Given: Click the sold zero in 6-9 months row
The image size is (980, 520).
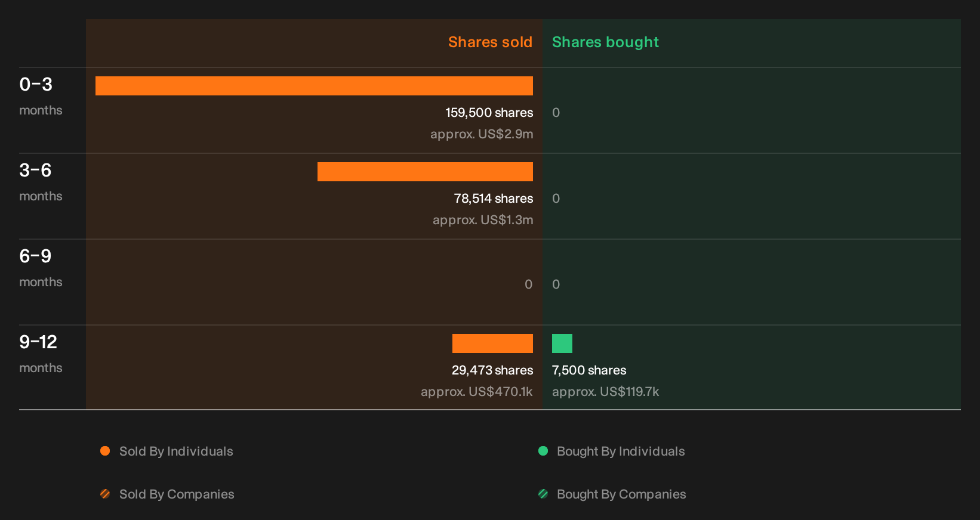Looking at the screenshot, I should [x=528, y=284].
